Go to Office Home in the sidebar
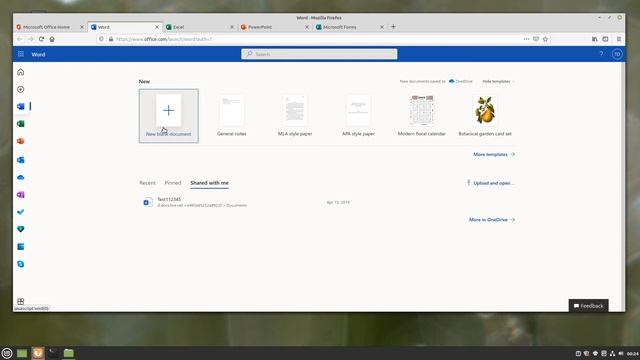Screen dimensions: 640x360 (21, 72)
